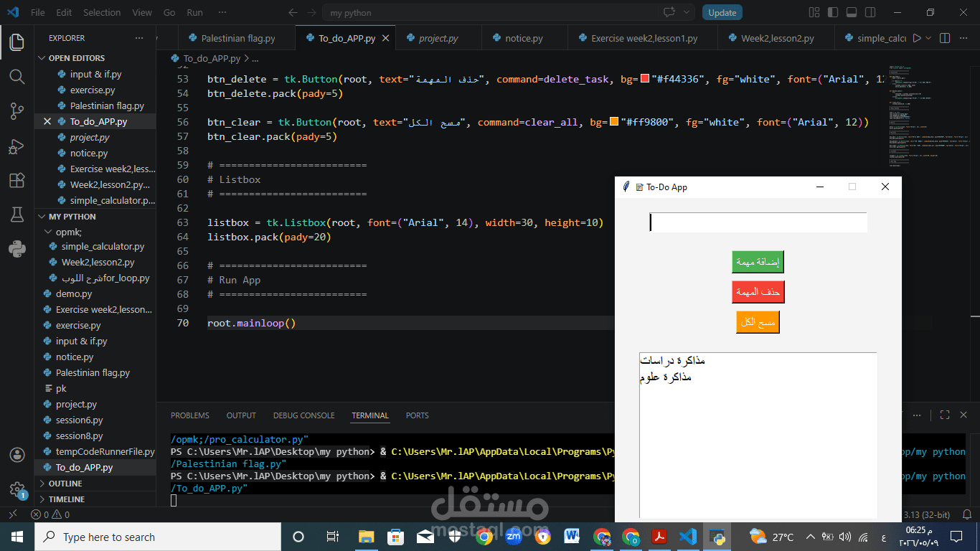Open the Explorer's Views and More Actions ellipsis
The width and height of the screenshot is (980, 551).
click(x=139, y=38)
